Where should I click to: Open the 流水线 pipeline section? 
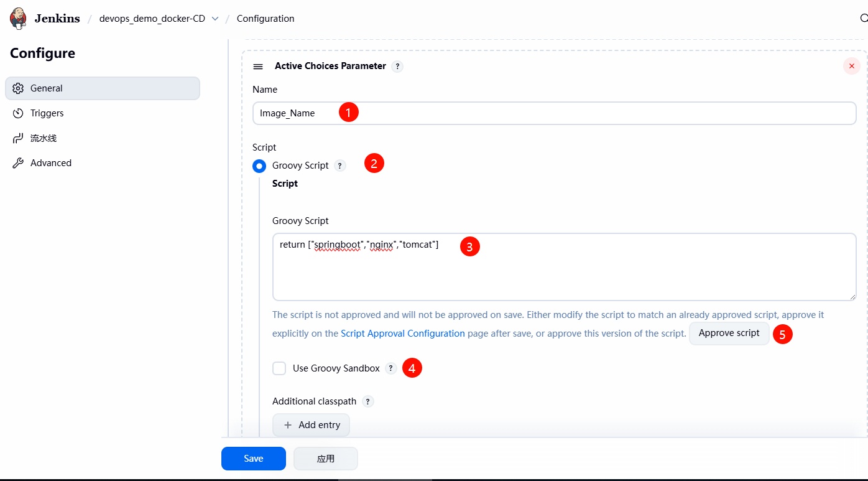coord(44,138)
